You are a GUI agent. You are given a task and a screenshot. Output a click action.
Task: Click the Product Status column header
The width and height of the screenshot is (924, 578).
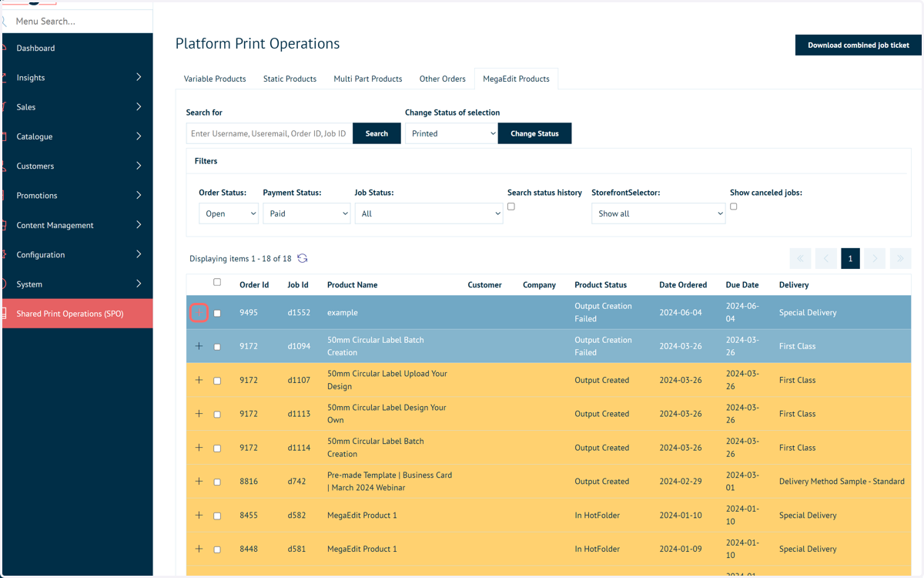601,285
